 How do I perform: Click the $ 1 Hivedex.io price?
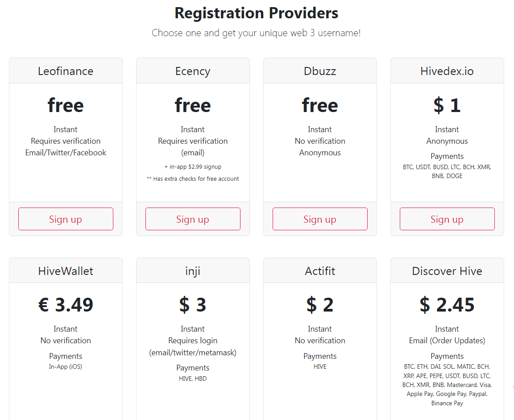pyautogui.click(x=447, y=105)
